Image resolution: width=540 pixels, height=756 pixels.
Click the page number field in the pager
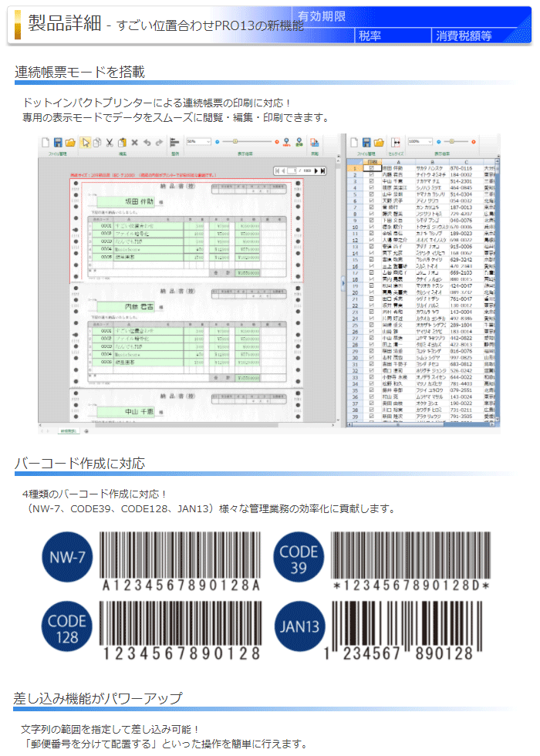coord(292,170)
